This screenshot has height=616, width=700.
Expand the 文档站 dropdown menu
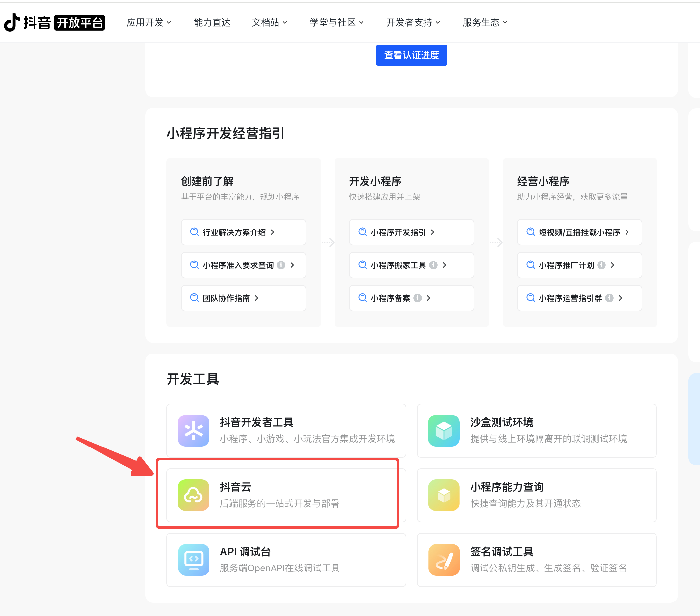coord(269,23)
